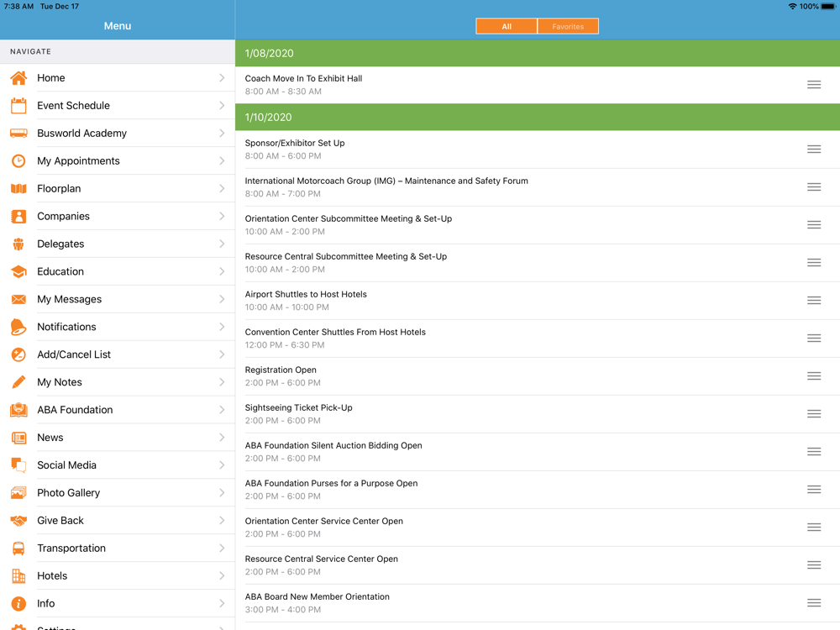The image size is (840, 630).
Task: Tap the Transportation bus icon
Action: click(x=18, y=549)
